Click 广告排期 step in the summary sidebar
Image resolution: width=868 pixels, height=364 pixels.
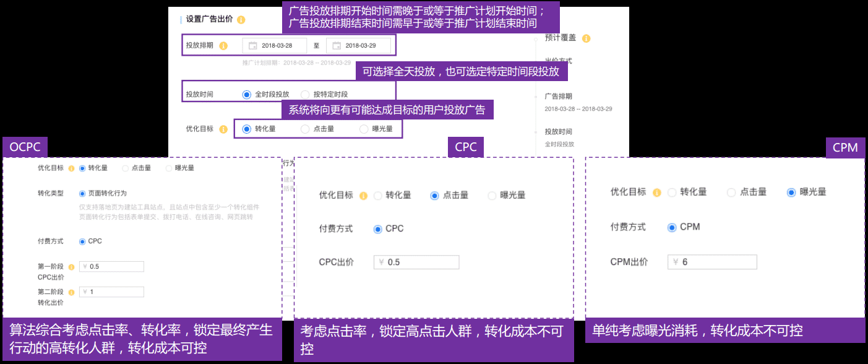pyautogui.click(x=559, y=97)
